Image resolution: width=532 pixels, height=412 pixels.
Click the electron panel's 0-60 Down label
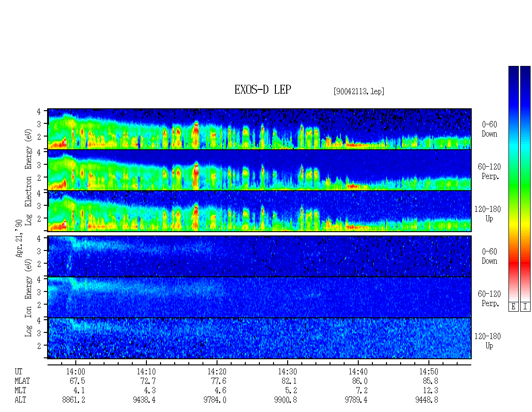click(489, 129)
